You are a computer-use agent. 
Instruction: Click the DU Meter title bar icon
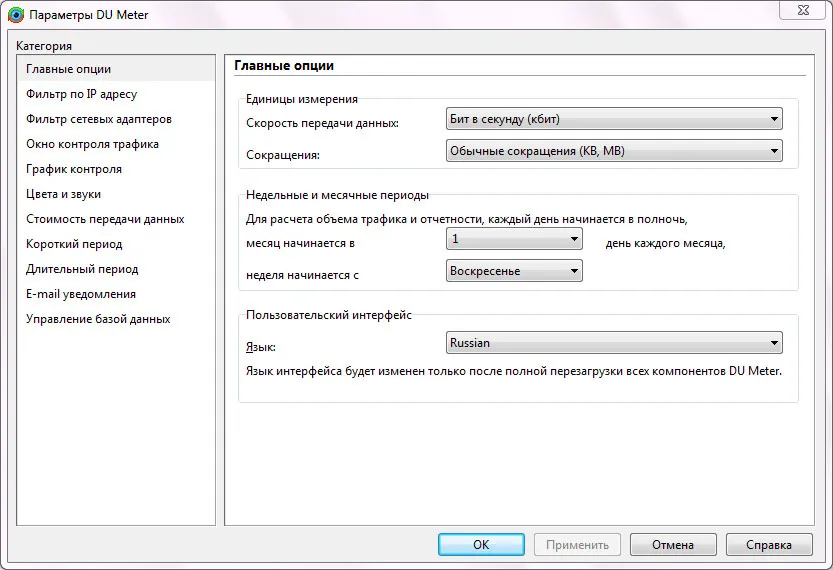pos(16,15)
